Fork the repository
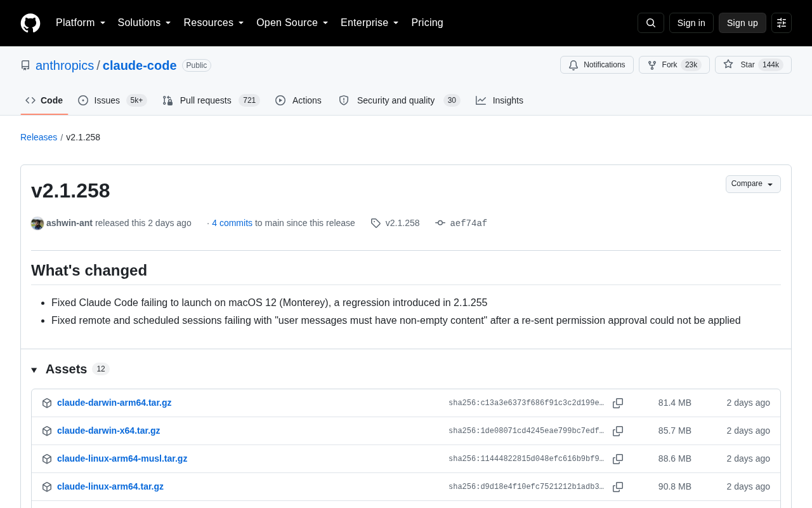 click(674, 65)
